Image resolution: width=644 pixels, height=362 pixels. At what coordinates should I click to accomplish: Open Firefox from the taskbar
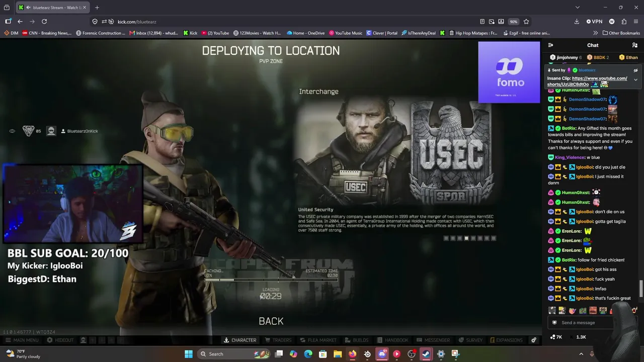352,354
